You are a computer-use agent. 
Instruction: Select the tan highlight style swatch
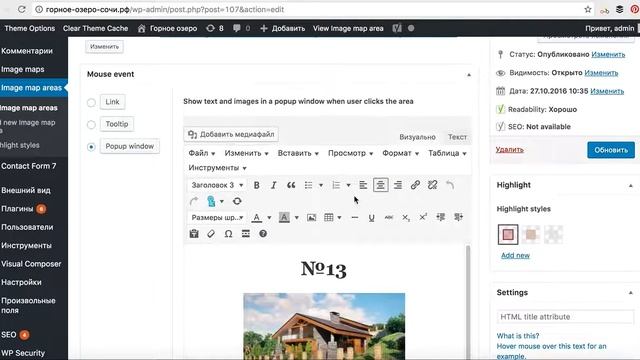pos(531,234)
